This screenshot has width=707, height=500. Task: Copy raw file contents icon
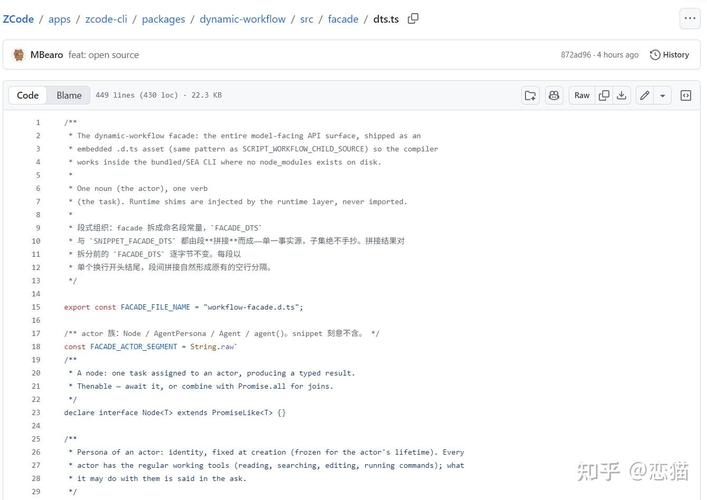click(x=604, y=95)
